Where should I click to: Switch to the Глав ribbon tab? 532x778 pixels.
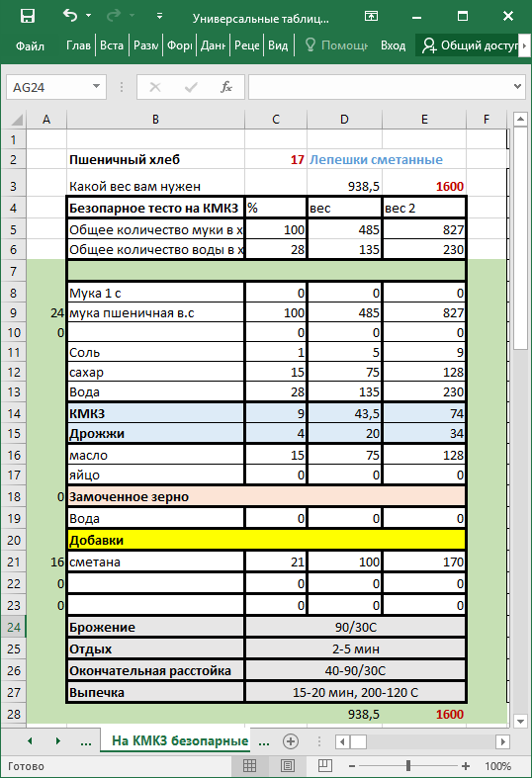pos(78,45)
